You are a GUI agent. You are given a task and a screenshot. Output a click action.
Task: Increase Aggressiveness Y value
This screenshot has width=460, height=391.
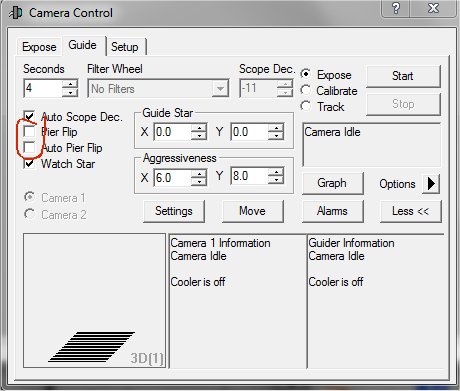[x=276, y=172]
